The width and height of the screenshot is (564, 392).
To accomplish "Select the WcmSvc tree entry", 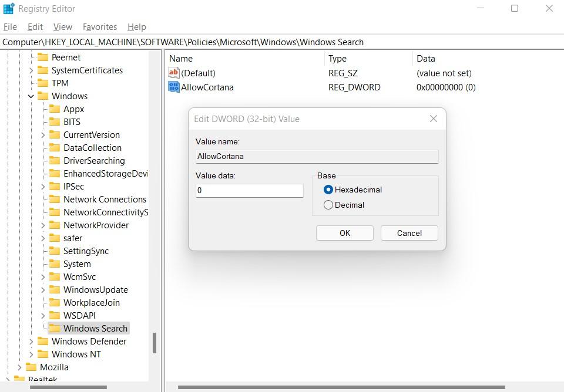I will (x=79, y=277).
